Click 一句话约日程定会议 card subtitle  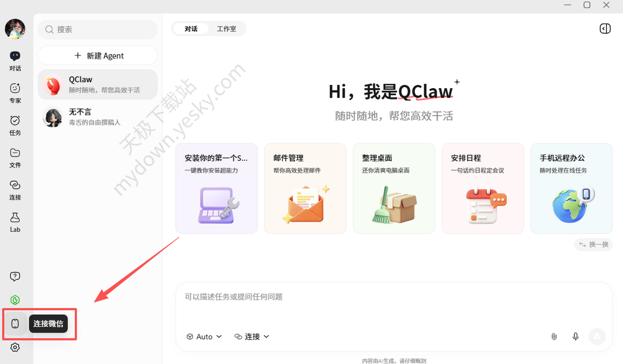(x=478, y=170)
